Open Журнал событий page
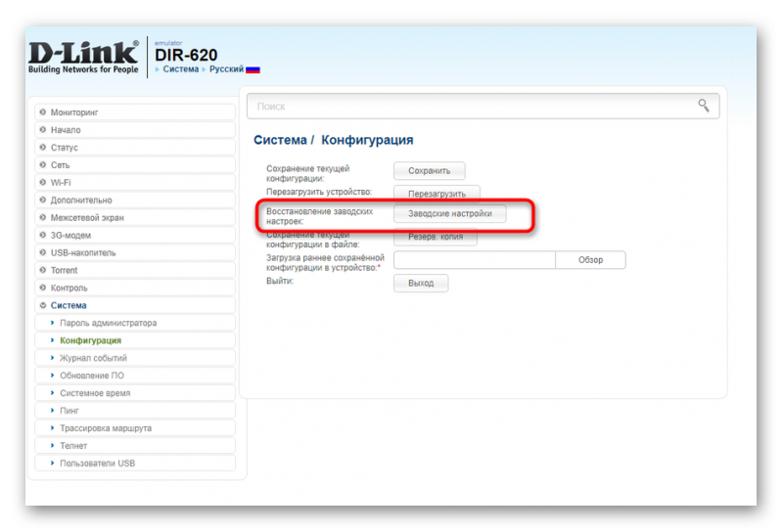This screenshot has height=532, width=783. coord(135,358)
